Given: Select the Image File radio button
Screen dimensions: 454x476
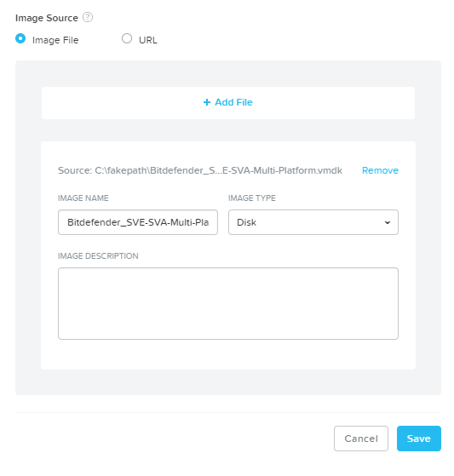Looking at the screenshot, I should pyautogui.click(x=20, y=38).
